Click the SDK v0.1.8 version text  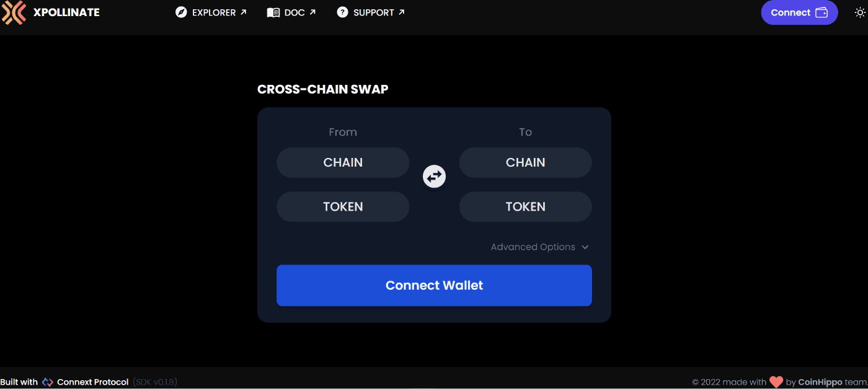click(154, 382)
